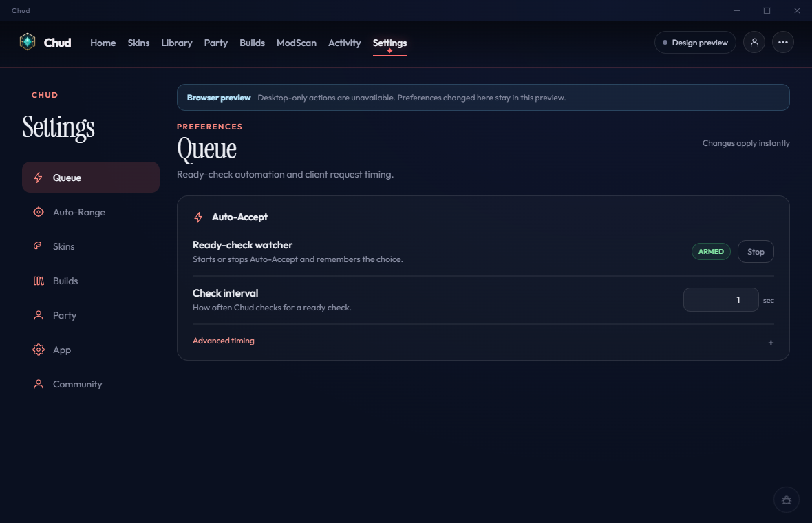Viewport: 812px width, 523px height.
Task: Focus the Check interval seconds field
Action: pyautogui.click(x=721, y=300)
